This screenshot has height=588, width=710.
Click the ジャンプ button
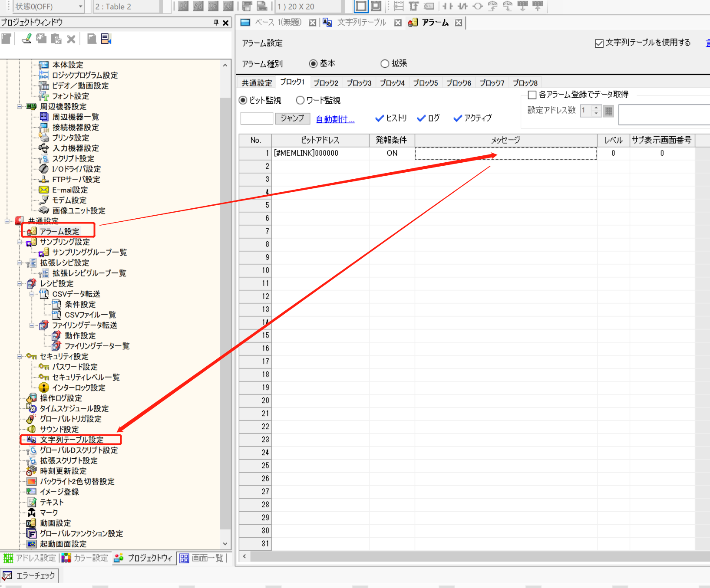point(292,118)
